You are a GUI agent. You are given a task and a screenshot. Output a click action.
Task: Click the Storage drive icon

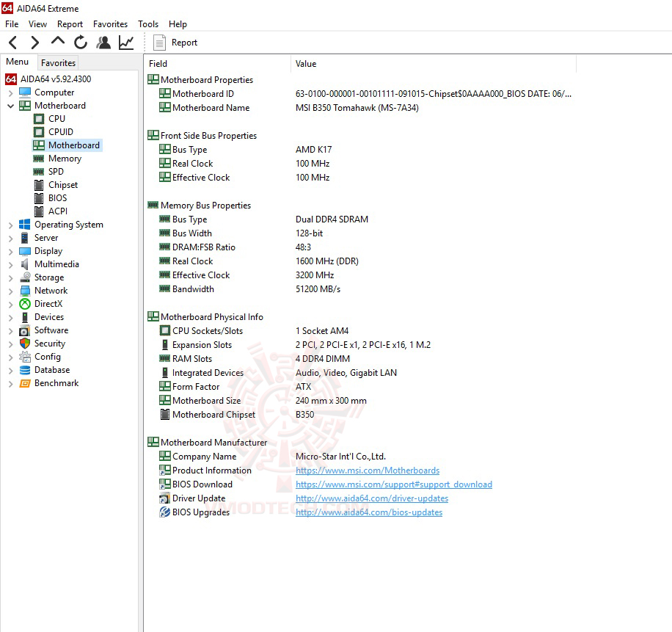pos(25,277)
